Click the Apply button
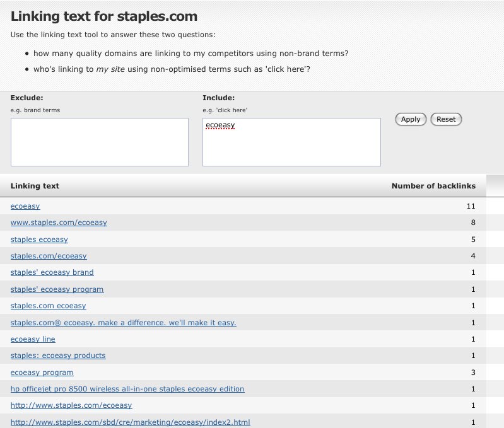Image resolution: width=504 pixels, height=428 pixels. 411,119
